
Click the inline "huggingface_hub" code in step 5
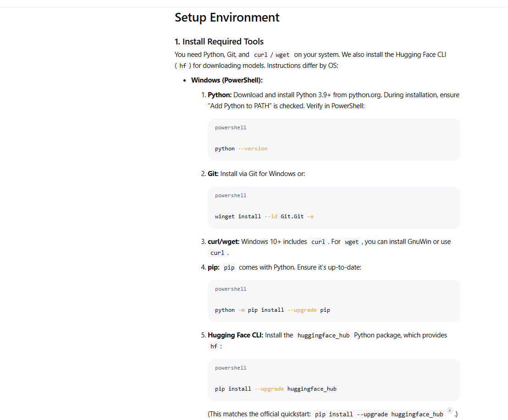pyautogui.click(x=324, y=336)
